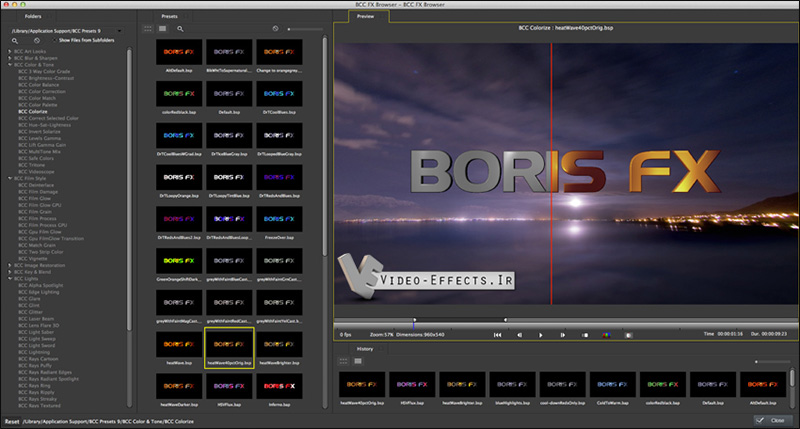This screenshot has width=800, height=429.
Task: Select BCC Film Damage in tree
Action: (38, 192)
